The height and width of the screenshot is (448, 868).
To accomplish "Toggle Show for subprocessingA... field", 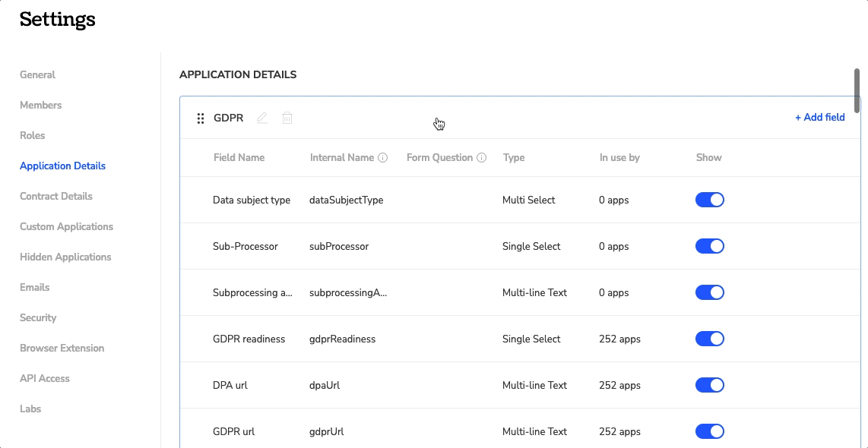I will 710,292.
